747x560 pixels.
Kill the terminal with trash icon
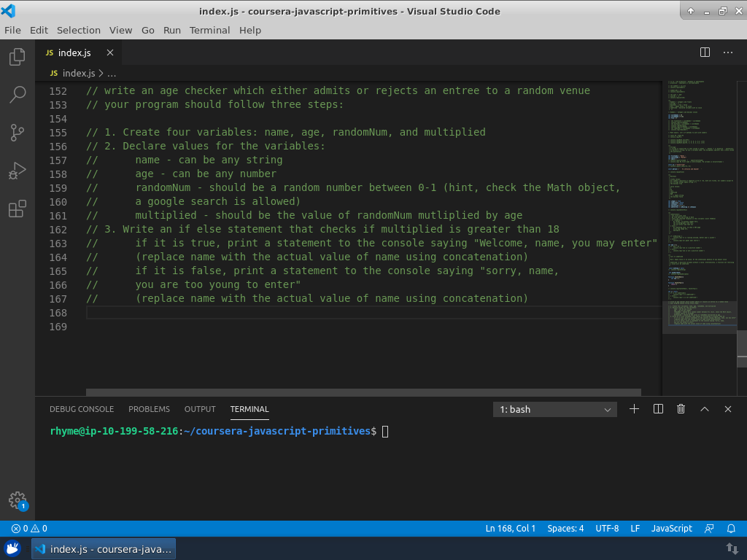click(x=681, y=409)
